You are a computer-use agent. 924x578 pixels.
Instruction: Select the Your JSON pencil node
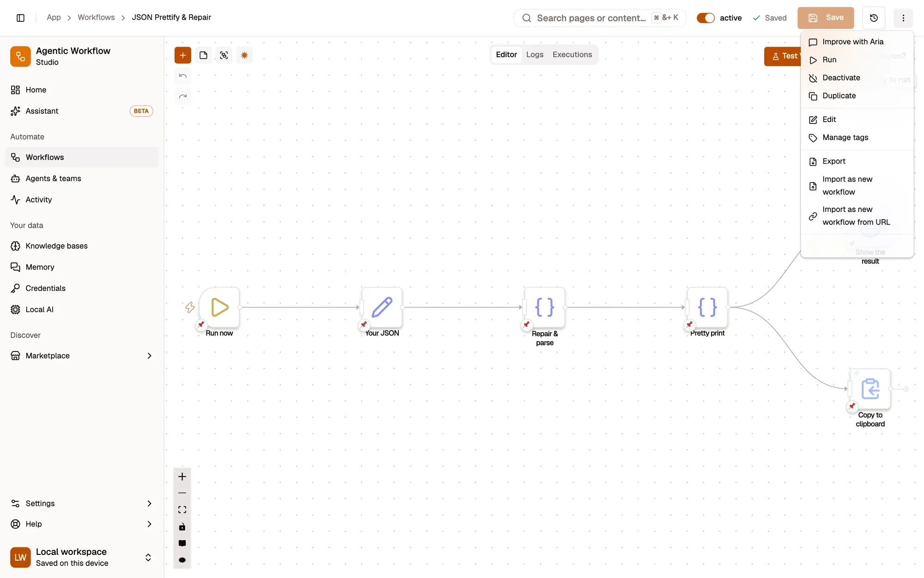pyautogui.click(x=382, y=307)
